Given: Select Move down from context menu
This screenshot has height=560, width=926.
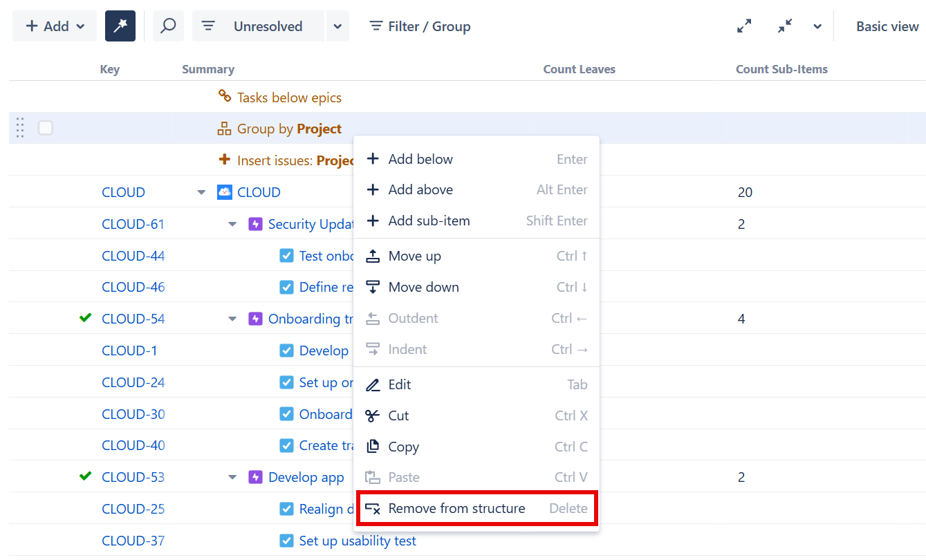Looking at the screenshot, I should [423, 287].
